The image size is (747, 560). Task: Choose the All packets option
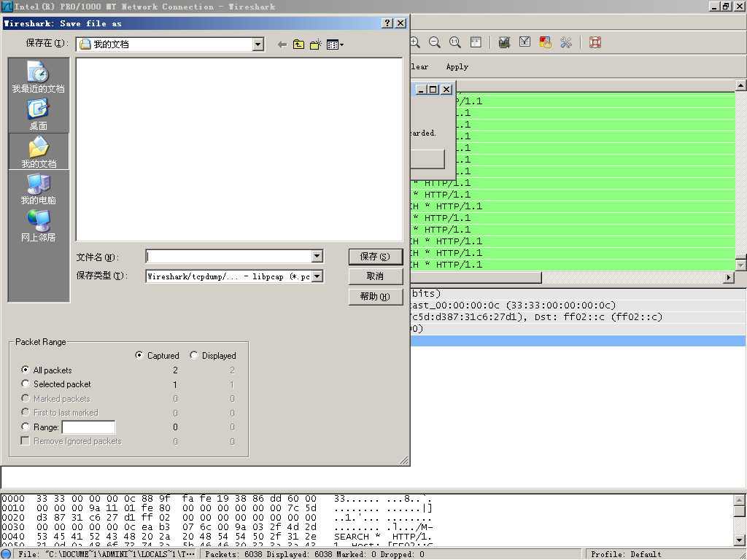coord(26,370)
